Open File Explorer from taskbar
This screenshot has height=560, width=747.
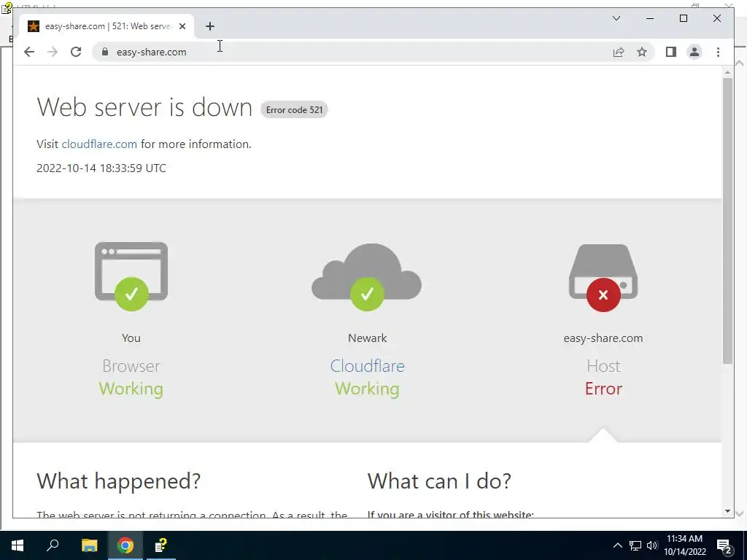coord(89,545)
